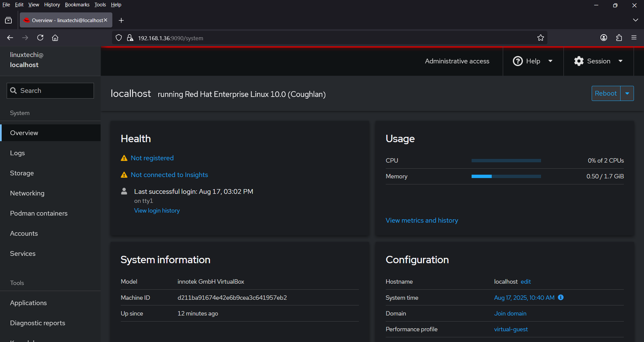Open the Storage page
The width and height of the screenshot is (644, 342).
pyautogui.click(x=50, y=173)
